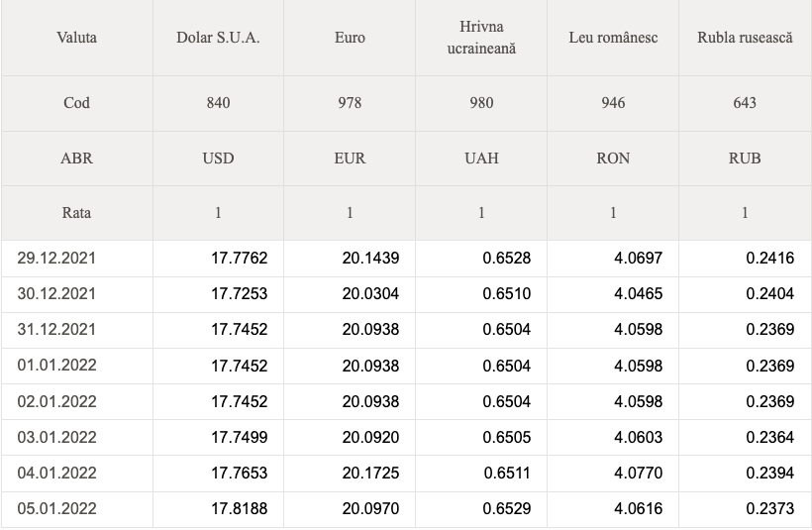Select the currency code 840 cell

pos(218,103)
